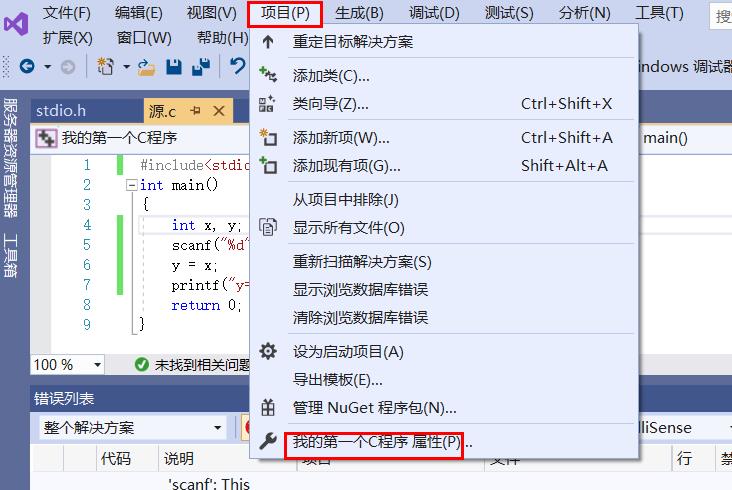Choose 设为启动项目(A) menu entry

[444, 351]
